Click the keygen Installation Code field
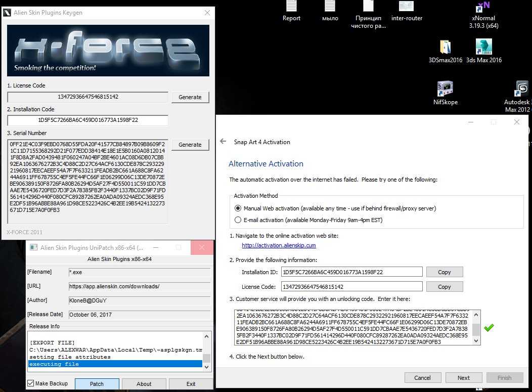Image resolution: width=532 pixels, height=392 pixels. pyautogui.click(x=87, y=120)
